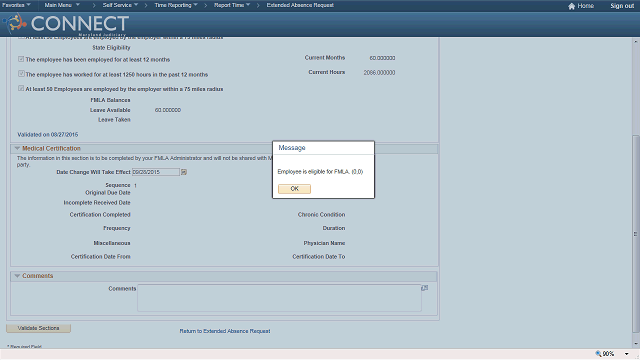The height and width of the screenshot is (360, 640).
Task: Click inside the Comments text area
Action: (x=279, y=298)
